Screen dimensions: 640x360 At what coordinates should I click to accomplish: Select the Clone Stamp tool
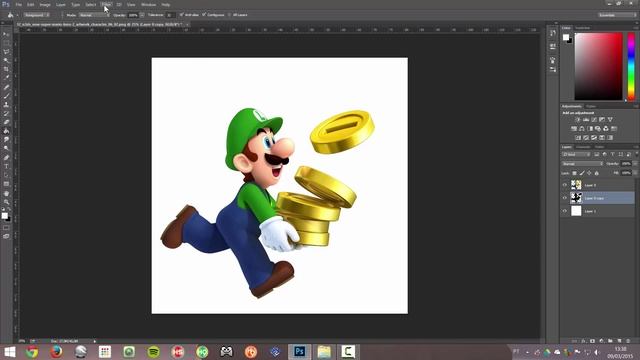click(x=6, y=104)
